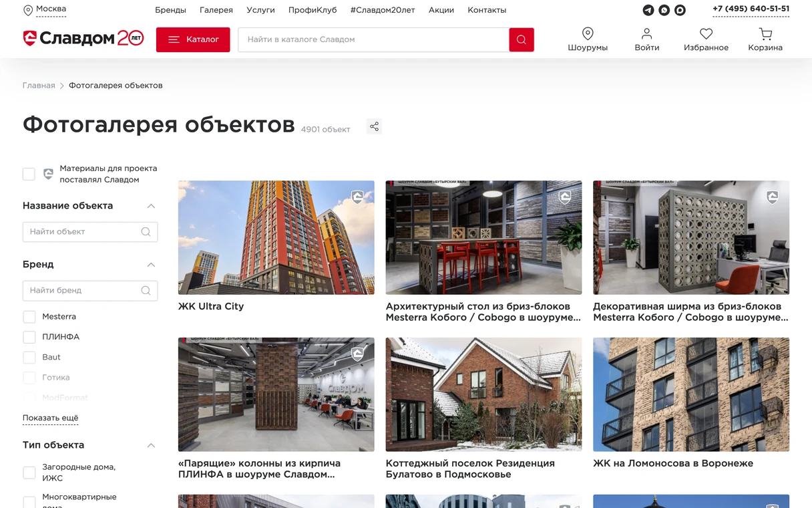Screen dimensions: 812x508
Task: Click Славдом badge on Парящие колонны photo
Action: pos(357,354)
